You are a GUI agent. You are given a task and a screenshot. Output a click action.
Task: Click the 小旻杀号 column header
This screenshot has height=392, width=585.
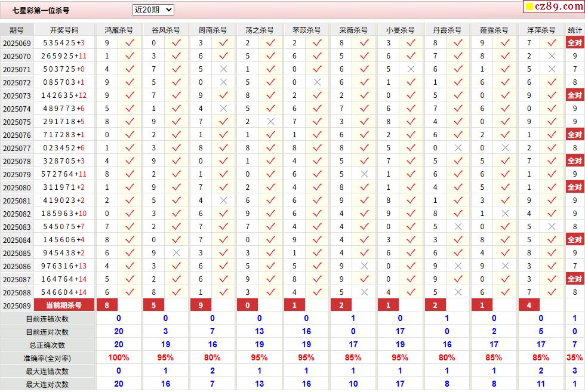click(400, 30)
